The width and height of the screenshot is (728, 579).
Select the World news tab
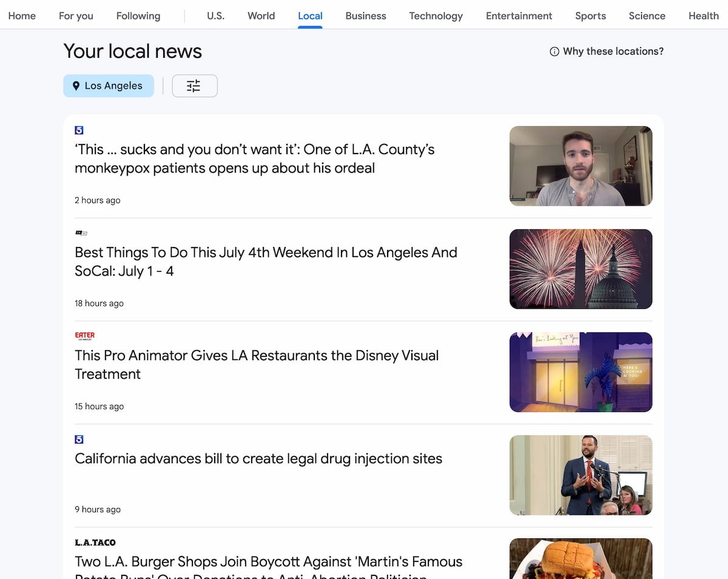pos(261,16)
